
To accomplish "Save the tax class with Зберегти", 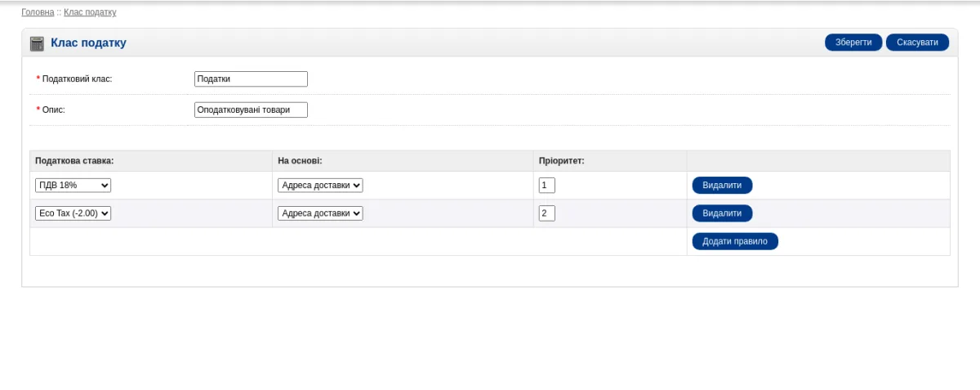I will click(x=853, y=43).
